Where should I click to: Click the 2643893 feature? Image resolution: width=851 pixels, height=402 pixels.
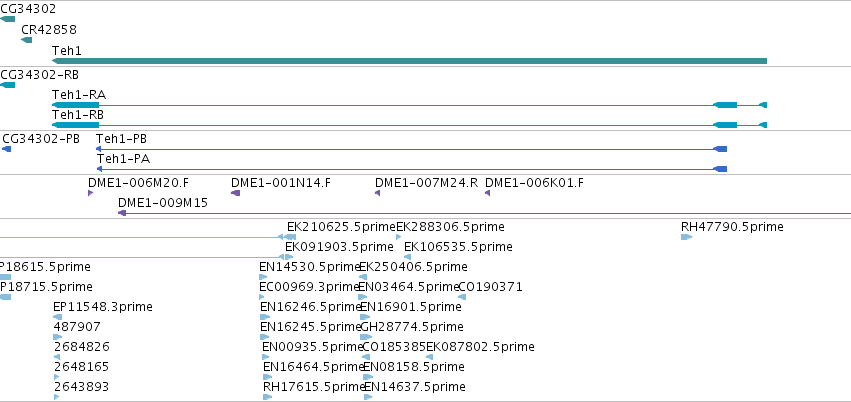(x=56, y=397)
